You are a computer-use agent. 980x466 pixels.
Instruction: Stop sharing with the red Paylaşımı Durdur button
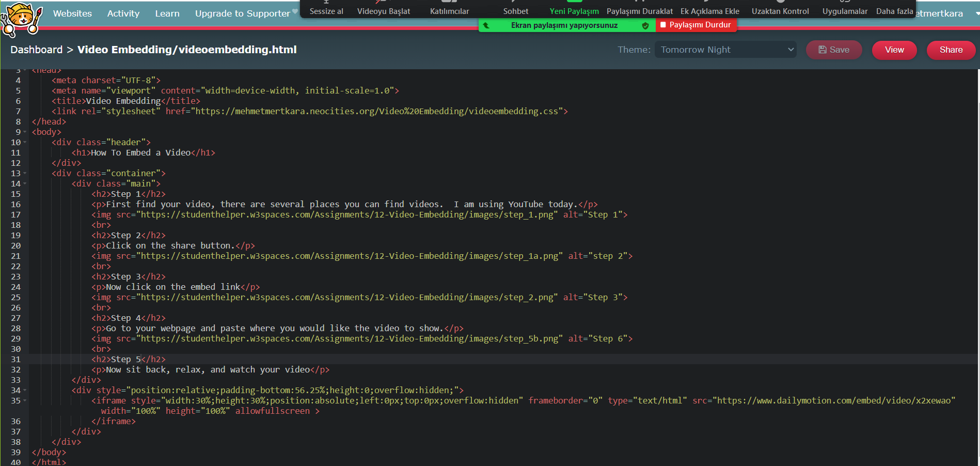696,25
